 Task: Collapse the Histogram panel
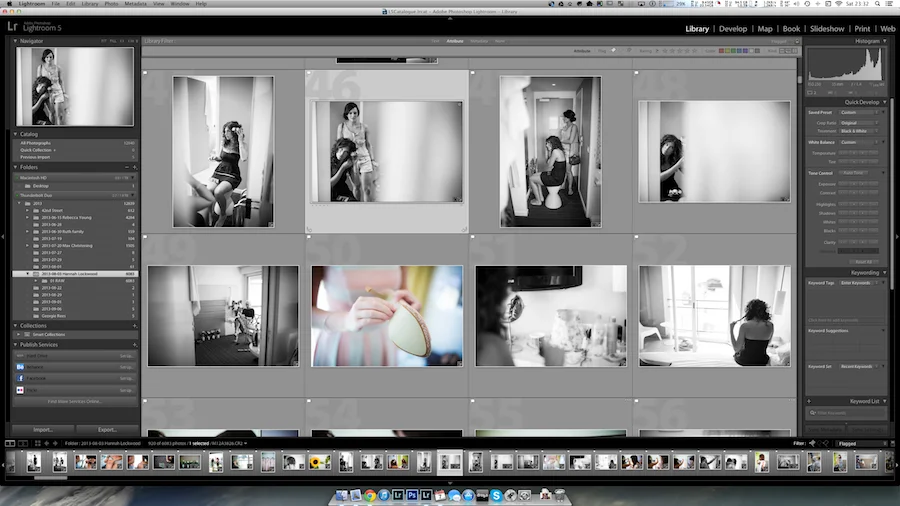pyautogui.click(x=885, y=41)
